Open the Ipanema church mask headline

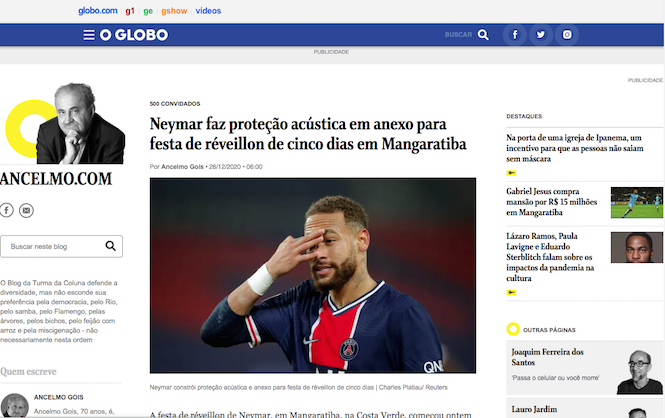575,148
